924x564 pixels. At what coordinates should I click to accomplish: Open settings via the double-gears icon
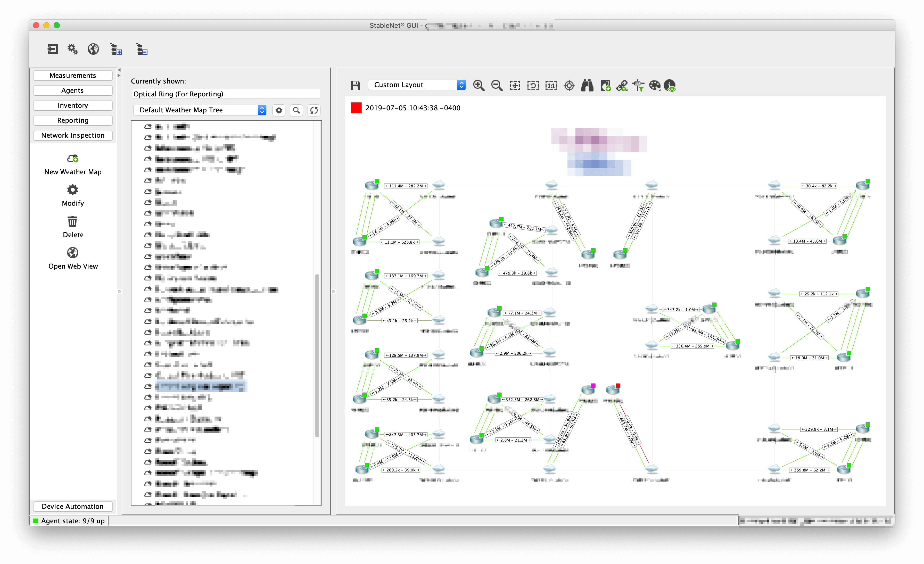tap(73, 49)
